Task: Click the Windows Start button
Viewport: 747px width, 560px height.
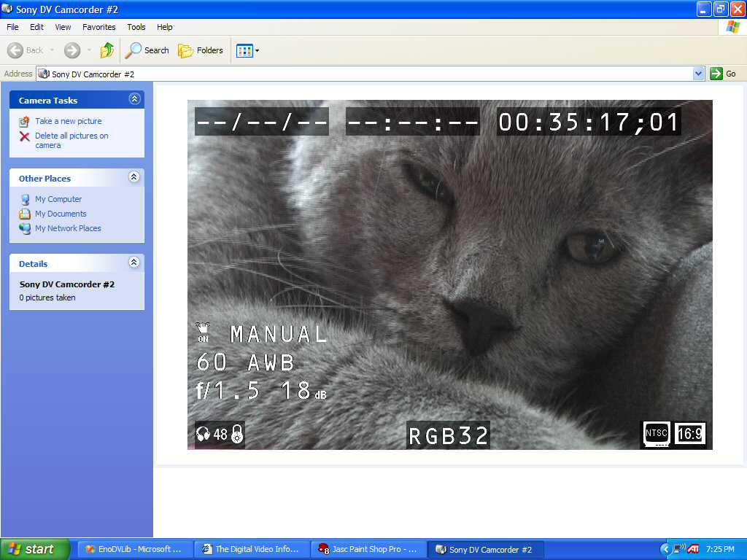Action: coord(34,549)
